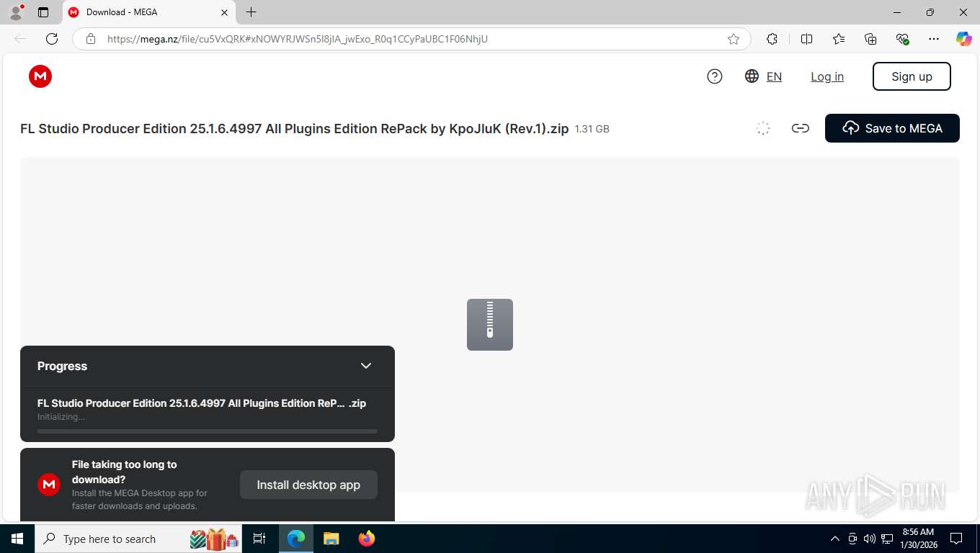Open the EN language selector
Image resolution: width=980 pixels, height=553 pixels.
(x=774, y=76)
